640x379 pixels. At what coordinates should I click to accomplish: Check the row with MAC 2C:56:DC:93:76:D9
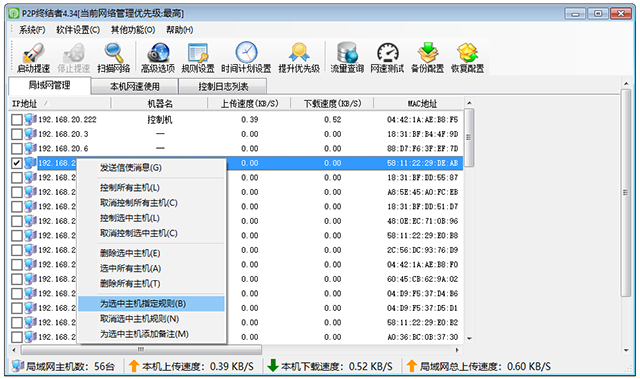pos(17,250)
